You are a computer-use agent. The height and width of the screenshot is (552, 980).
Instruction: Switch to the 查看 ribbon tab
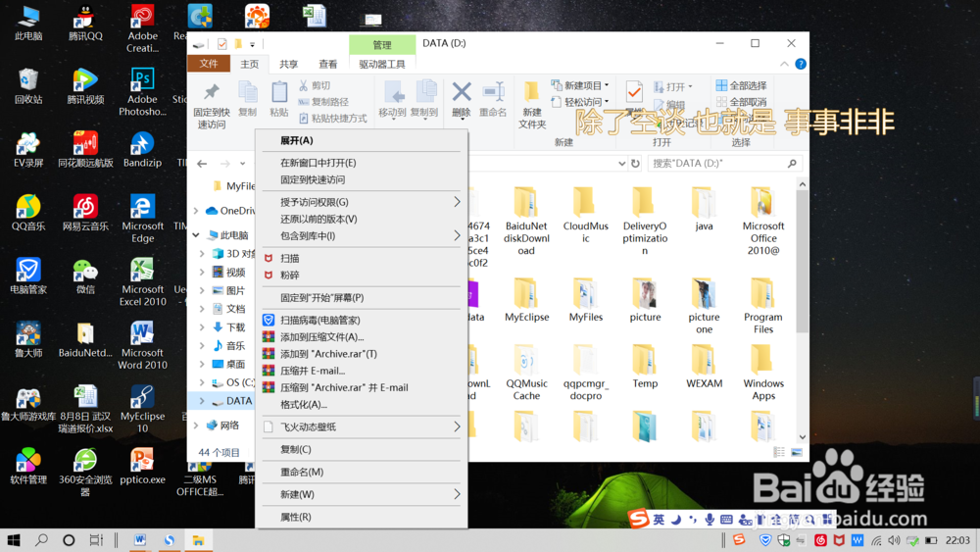[328, 65]
